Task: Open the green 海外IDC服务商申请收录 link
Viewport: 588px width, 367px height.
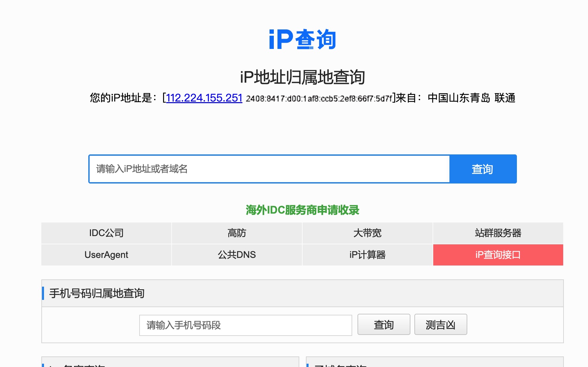Action: (302, 210)
